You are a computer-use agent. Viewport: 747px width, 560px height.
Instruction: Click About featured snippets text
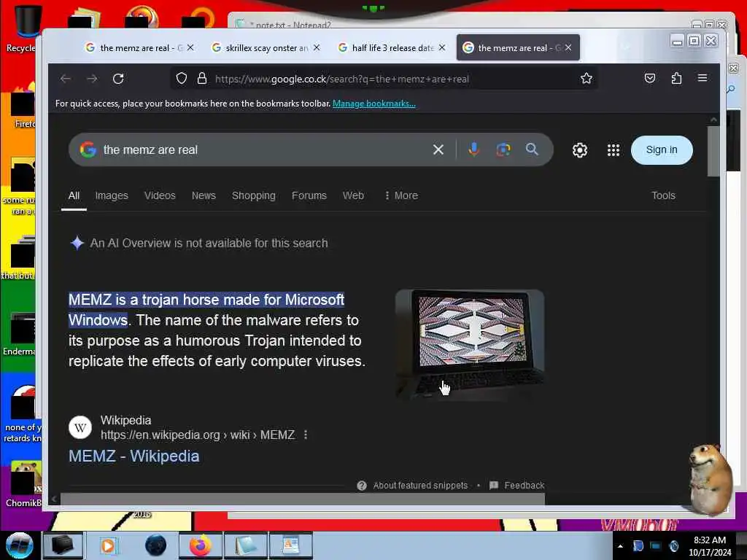(x=420, y=485)
